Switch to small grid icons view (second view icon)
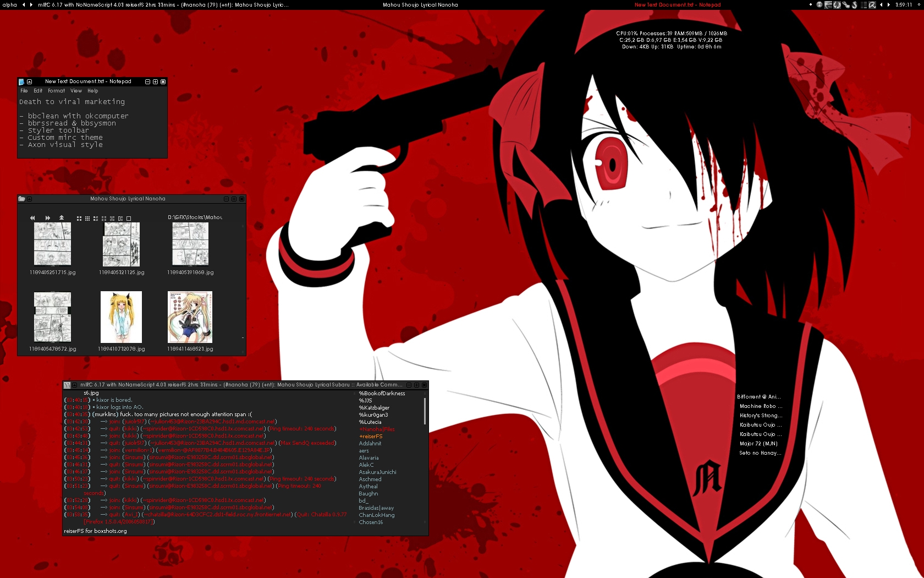This screenshot has height=578, width=924. pos(87,219)
